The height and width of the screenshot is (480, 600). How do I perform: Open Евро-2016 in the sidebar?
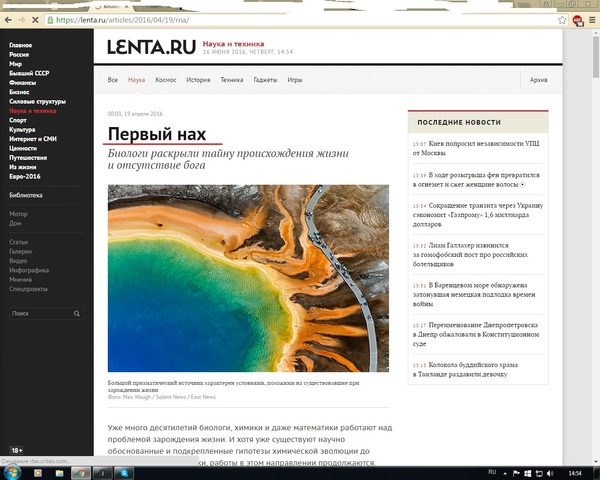coord(25,176)
